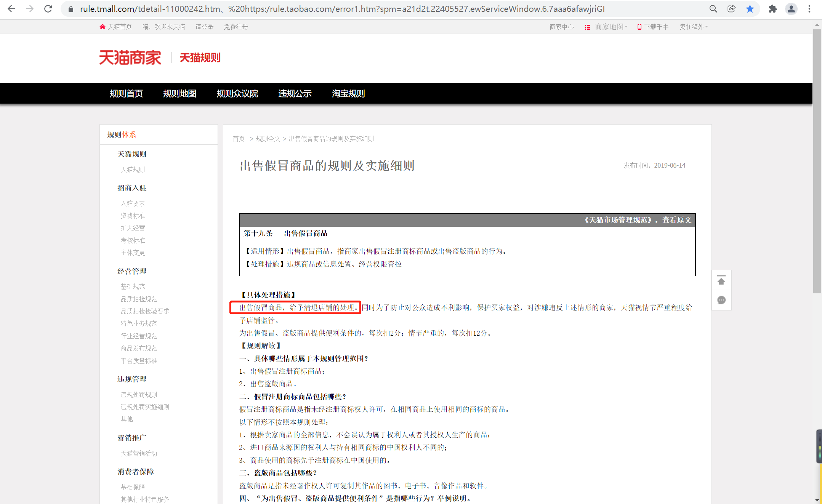Bookmark the page using the star icon

[x=750, y=9]
